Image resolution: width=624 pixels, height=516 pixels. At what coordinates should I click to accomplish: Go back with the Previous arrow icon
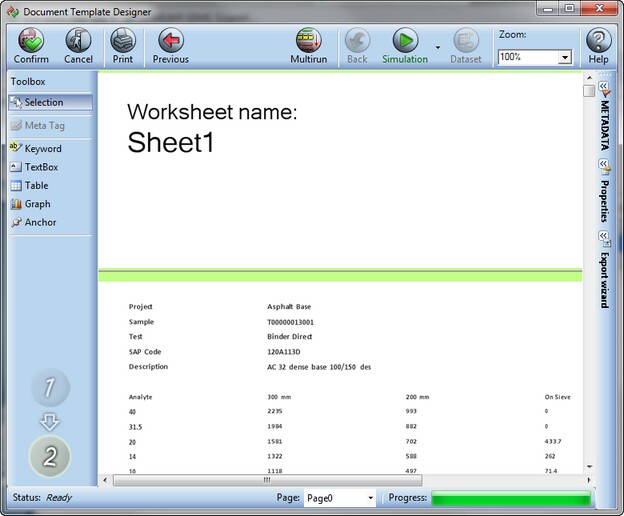pos(171,40)
